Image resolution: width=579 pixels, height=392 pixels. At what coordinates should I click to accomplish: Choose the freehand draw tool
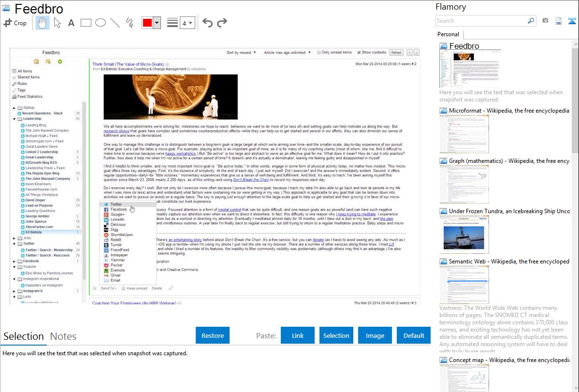[130, 23]
